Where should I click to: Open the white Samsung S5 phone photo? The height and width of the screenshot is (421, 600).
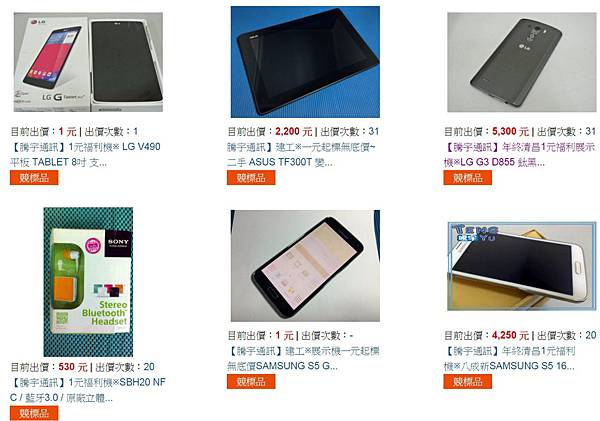coord(522,266)
